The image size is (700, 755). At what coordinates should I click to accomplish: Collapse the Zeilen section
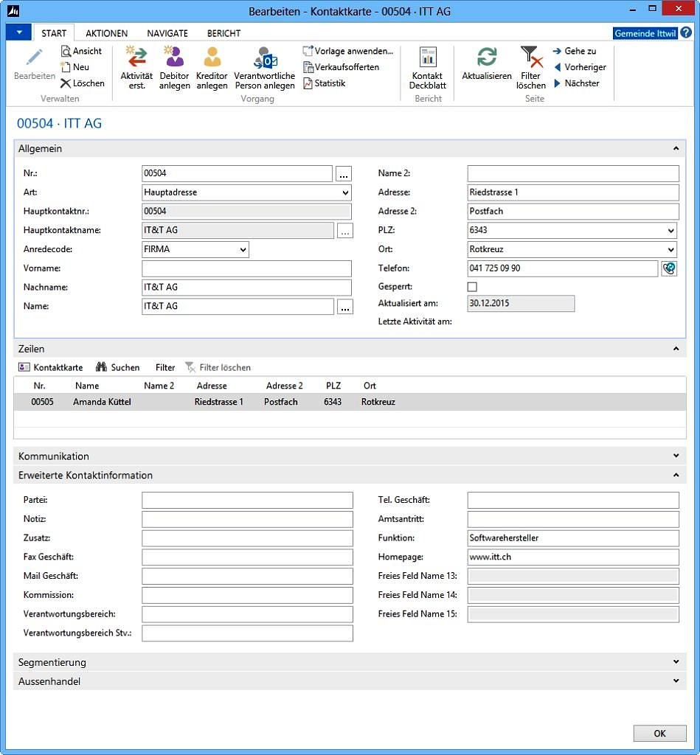tap(676, 349)
